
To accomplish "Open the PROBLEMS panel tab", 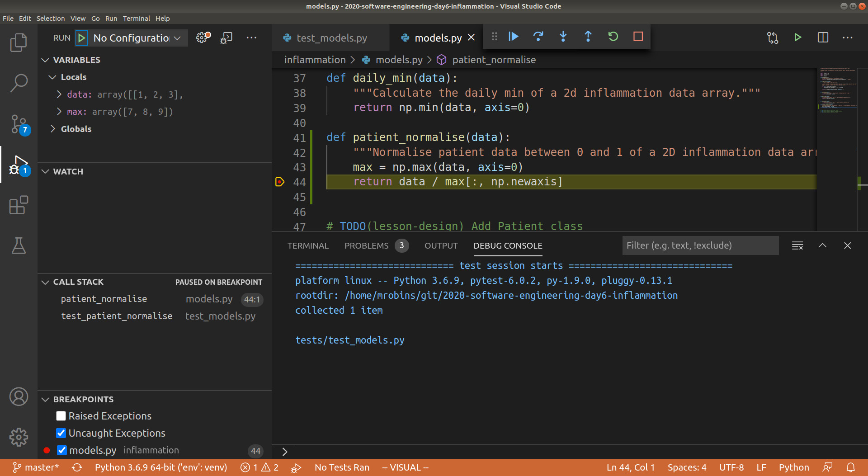I will 366,245.
